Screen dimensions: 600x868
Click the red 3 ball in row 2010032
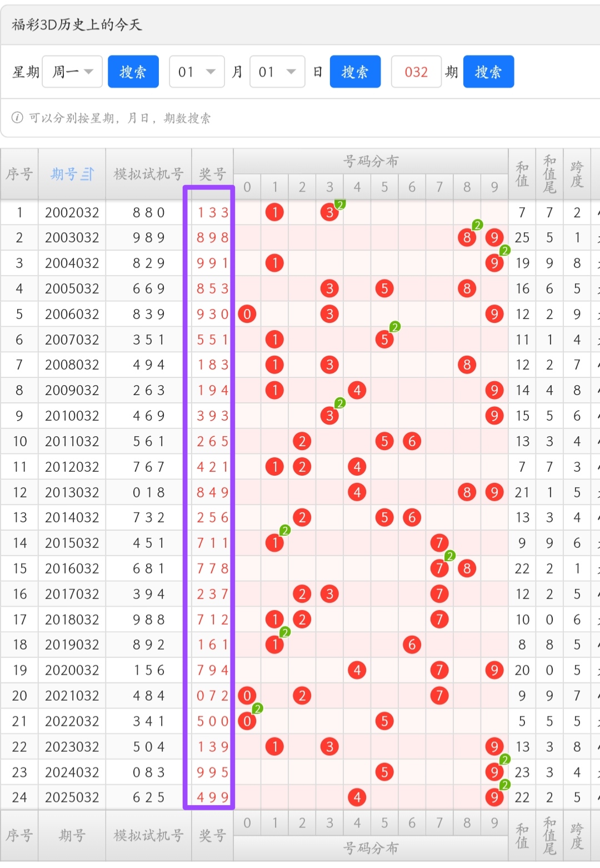click(x=329, y=416)
